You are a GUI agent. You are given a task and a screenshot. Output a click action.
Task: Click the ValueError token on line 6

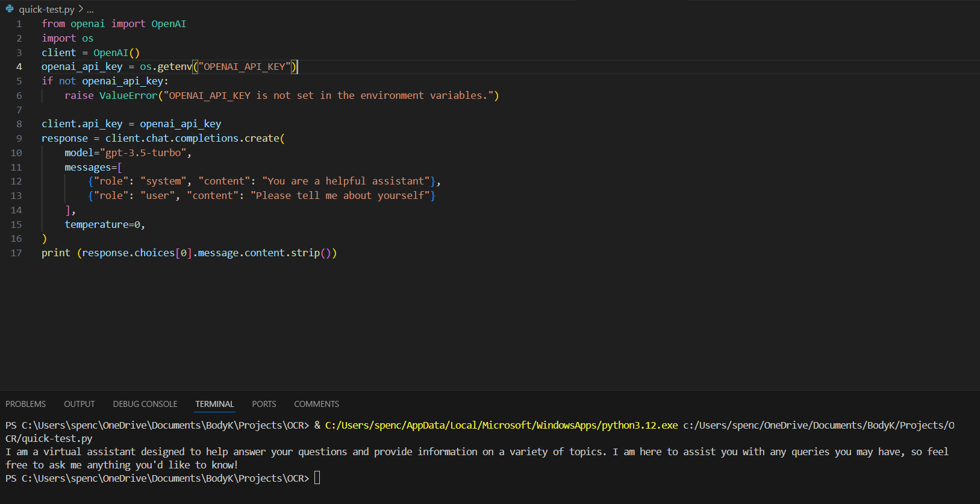[x=128, y=96]
